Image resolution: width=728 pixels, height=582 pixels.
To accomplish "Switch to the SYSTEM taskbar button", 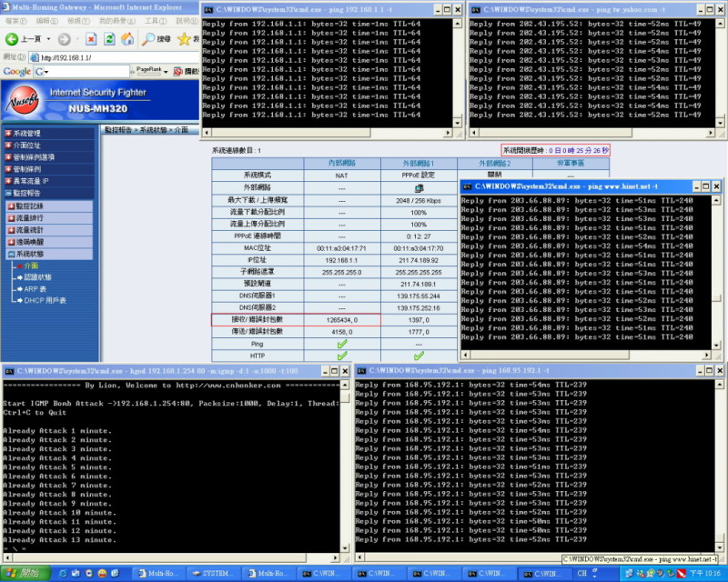I will (214, 574).
